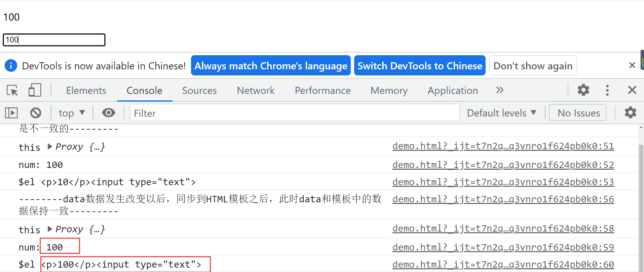The image size is (644, 272).
Task: Click the first num: 100 log entry
Action: 41,165
